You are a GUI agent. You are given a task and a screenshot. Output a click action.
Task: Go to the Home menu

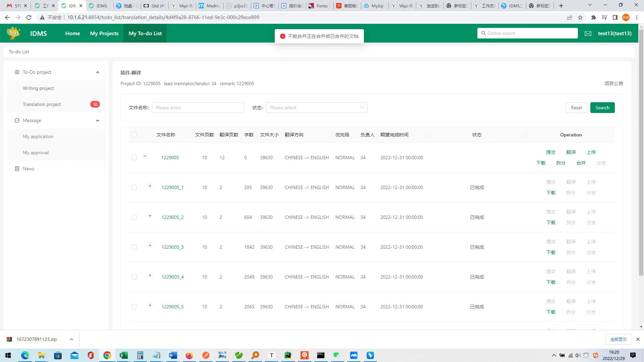coord(72,33)
